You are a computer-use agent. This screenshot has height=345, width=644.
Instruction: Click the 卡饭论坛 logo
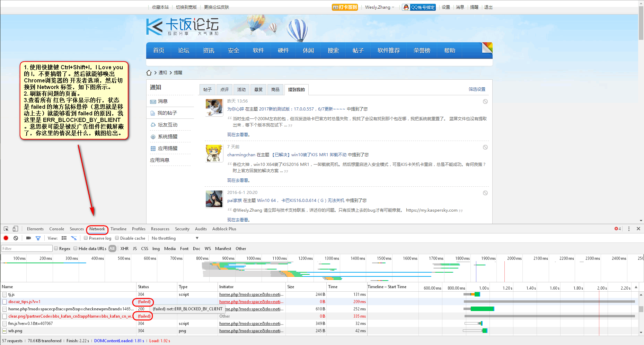click(183, 27)
